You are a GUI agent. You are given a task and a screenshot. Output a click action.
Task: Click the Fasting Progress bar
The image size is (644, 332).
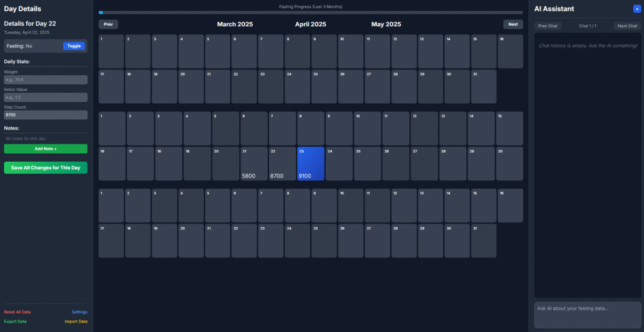tap(310, 12)
